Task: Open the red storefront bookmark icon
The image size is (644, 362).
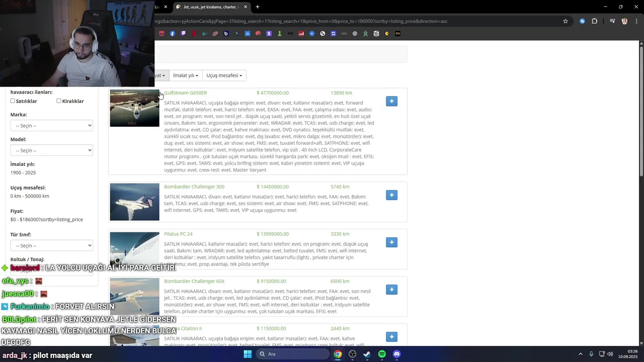Action: click(162, 34)
